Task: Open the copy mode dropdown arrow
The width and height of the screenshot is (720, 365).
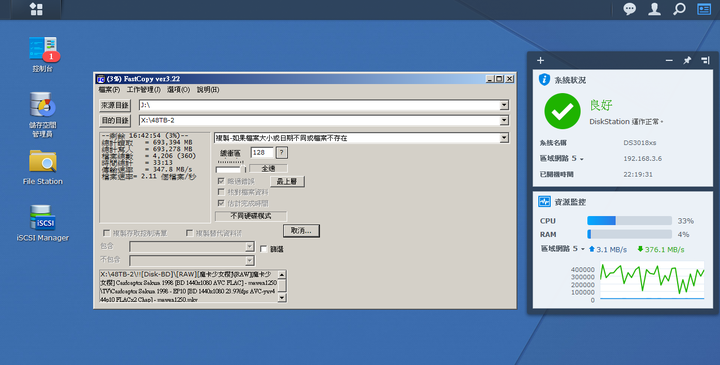Action: click(x=504, y=138)
